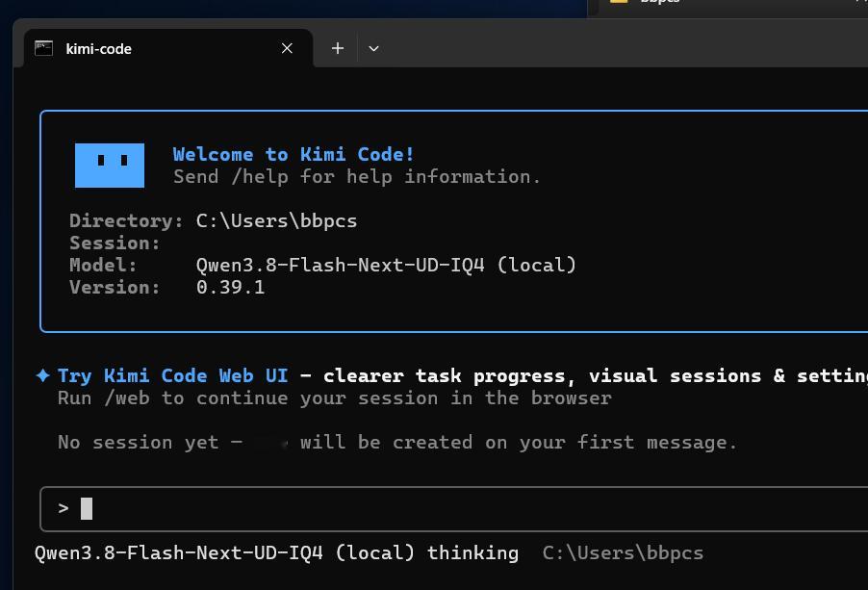
Task: Click the thinking indicator in status line
Action: pyautogui.click(x=472, y=552)
